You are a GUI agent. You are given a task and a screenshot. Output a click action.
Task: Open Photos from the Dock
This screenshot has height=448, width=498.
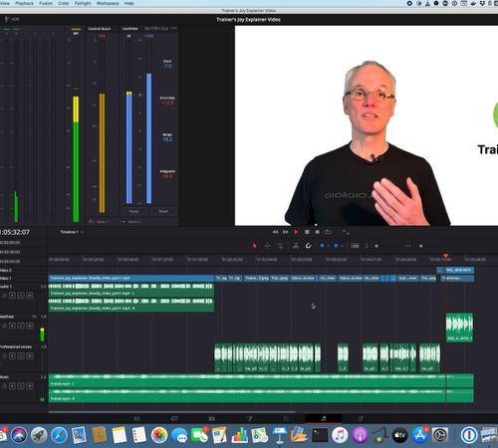(159, 435)
